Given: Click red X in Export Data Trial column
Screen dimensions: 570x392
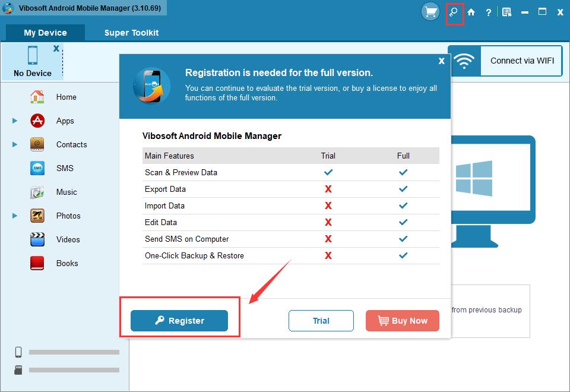Looking at the screenshot, I should [328, 189].
